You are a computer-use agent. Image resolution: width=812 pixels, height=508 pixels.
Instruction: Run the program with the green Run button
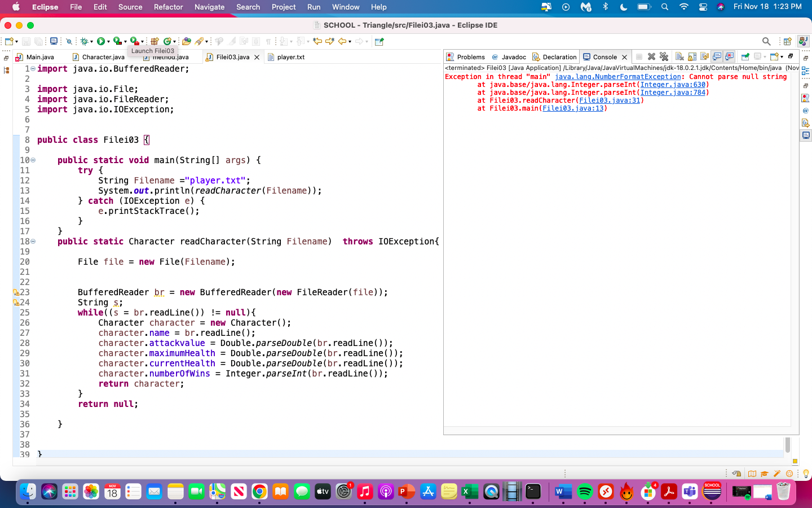(100, 41)
